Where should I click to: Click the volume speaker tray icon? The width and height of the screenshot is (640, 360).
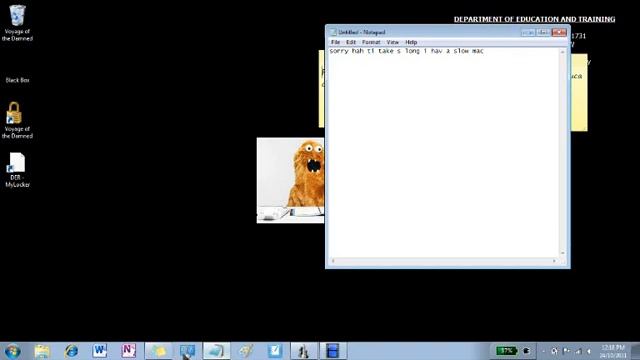click(x=589, y=351)
